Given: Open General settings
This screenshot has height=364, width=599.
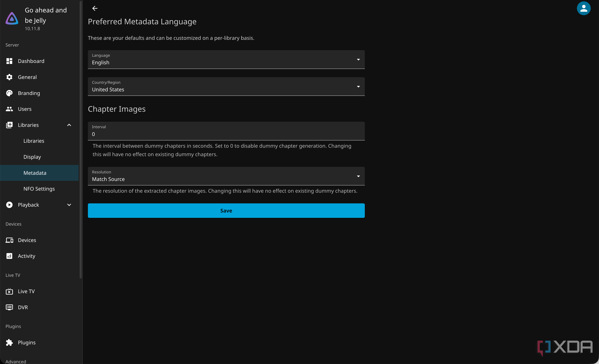Looking at the screenshot, I should coord(27,77).
